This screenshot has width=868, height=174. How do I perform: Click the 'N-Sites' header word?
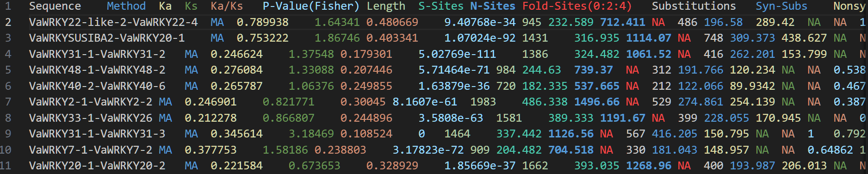[x=493, y=6]
